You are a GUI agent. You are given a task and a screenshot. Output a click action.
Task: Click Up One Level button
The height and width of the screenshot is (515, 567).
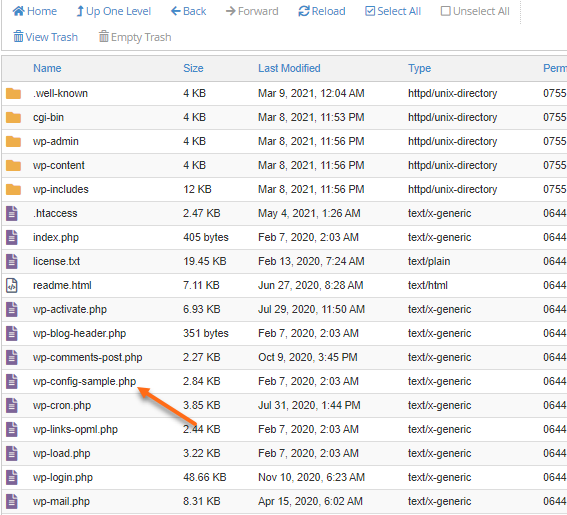tap(114, 11)
